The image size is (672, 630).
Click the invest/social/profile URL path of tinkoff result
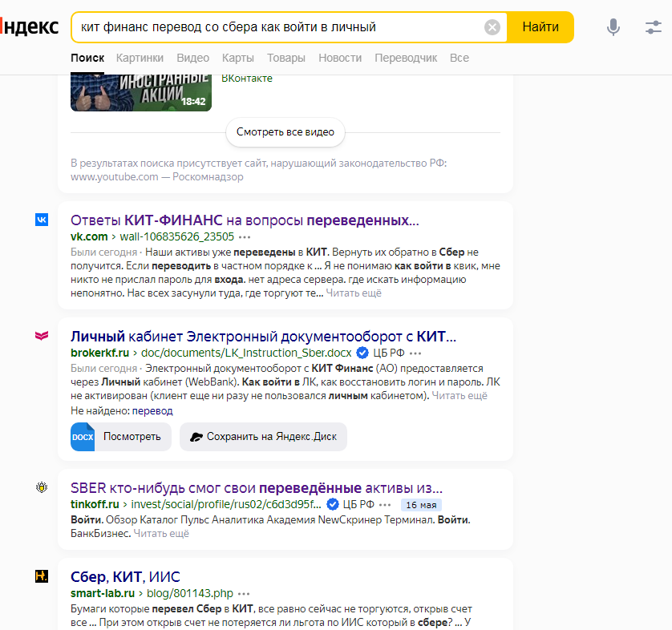click(x=226, y=504)
